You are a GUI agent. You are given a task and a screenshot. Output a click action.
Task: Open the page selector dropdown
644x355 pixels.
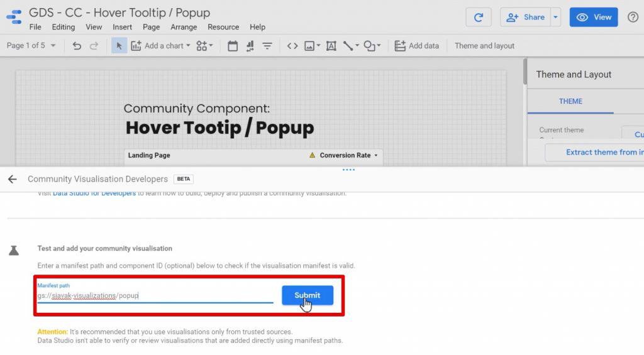[31, 46]
